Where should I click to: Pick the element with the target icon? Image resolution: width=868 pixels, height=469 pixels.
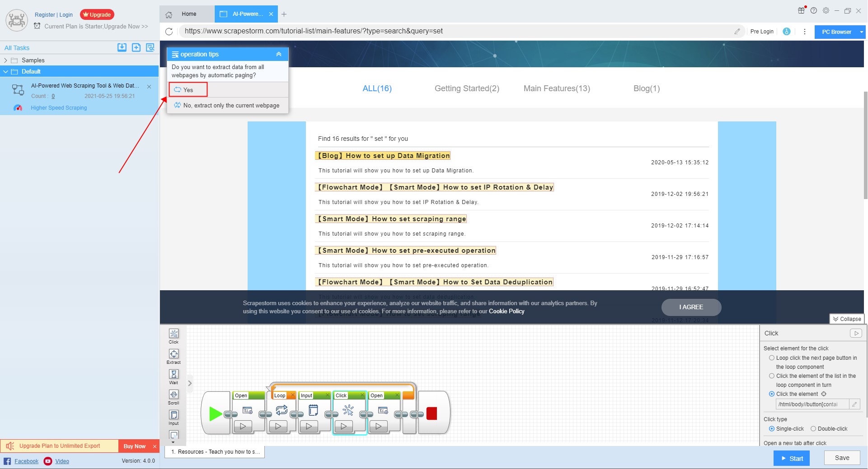pos(824,394)
